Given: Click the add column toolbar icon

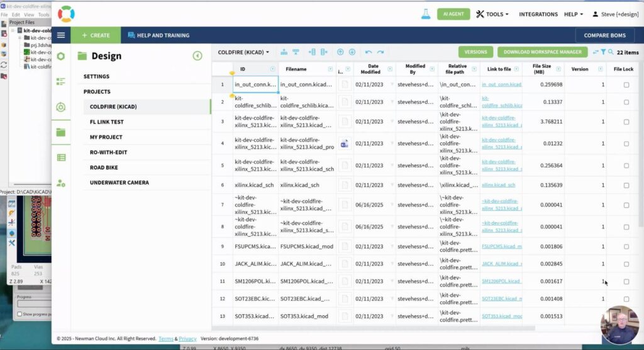Looking at the screenshot, I should point(312,52).
